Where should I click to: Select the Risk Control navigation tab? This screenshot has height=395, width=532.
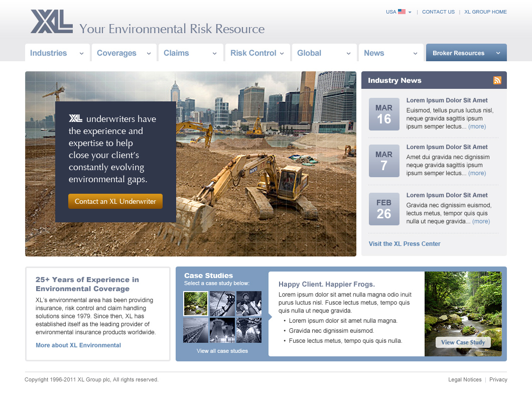click(x=258, y=53)
